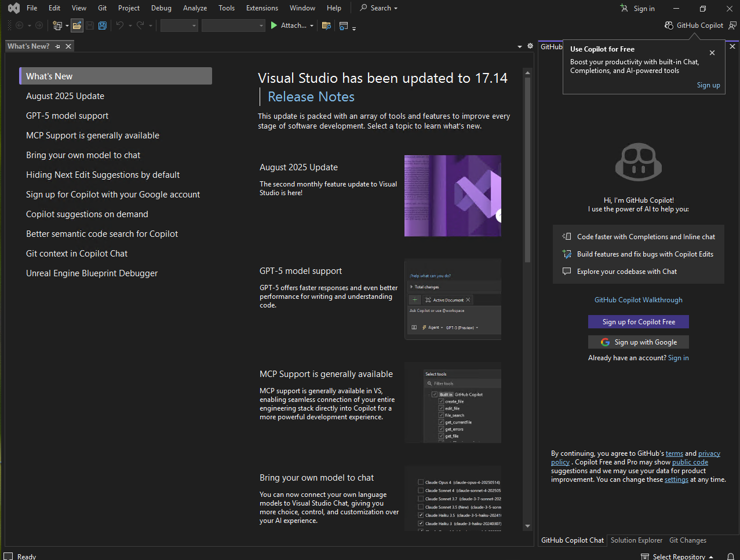This screenshot has width=740, height=560.
Task: Switch to the Solution Explorer tab
Action: pos(636,540)
